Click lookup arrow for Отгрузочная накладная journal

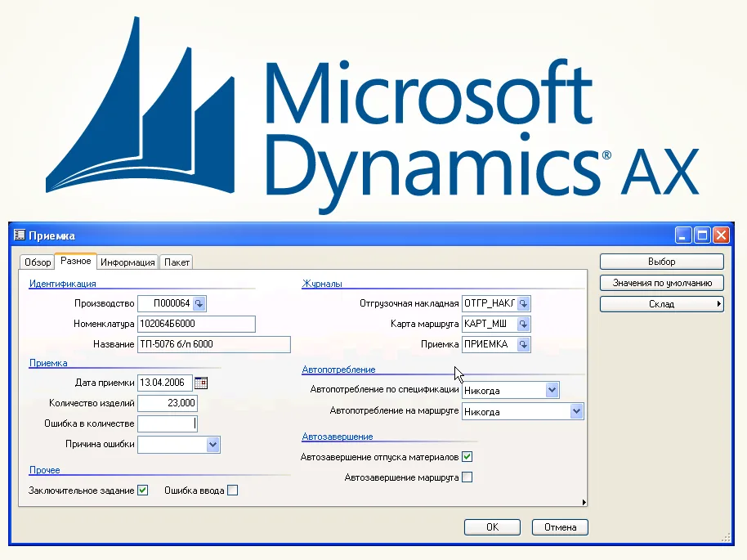tap(524, 303)
